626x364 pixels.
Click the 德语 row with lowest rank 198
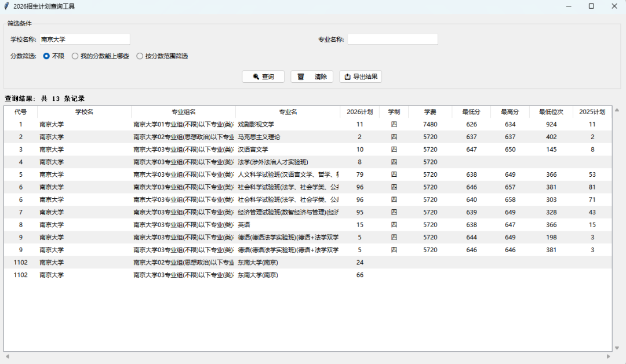(308, 238)
